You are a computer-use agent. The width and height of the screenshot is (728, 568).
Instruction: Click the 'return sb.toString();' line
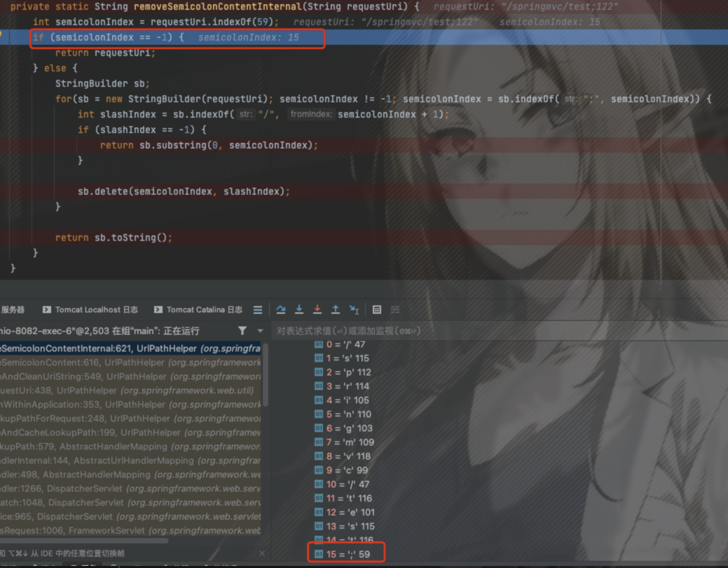point(114,238)
